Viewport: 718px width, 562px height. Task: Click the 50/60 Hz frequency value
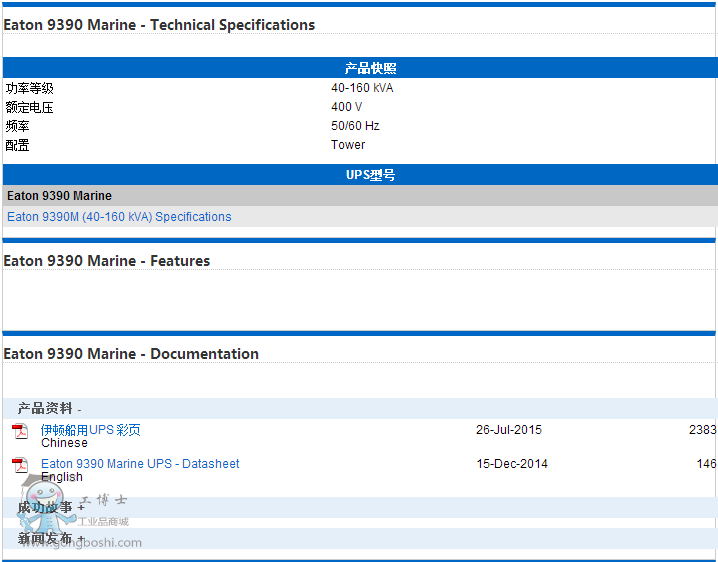click(x=355, y=126)
